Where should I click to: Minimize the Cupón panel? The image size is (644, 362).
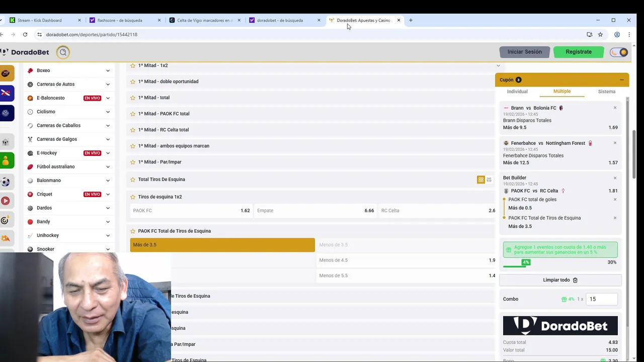tap(621, 80)
